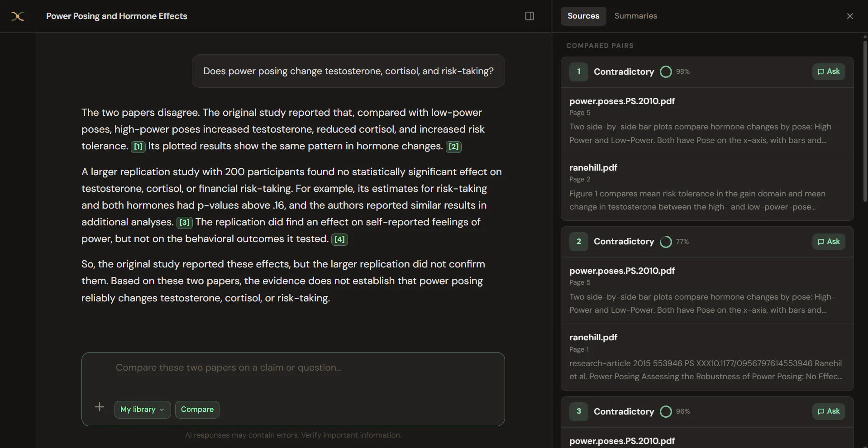This screenshot has width=868, height=448.
Task: Focus the compare question input field
Action: [293, 367]
